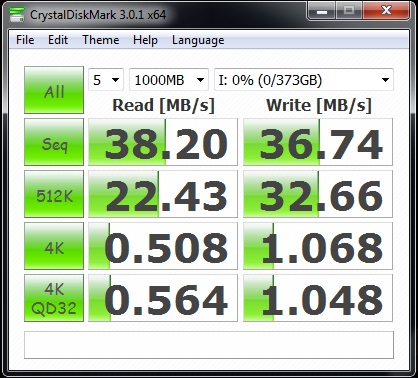Close the CrystalDiskMark window
The width and height of the screenshot is (418, 378).
(386, 11)
